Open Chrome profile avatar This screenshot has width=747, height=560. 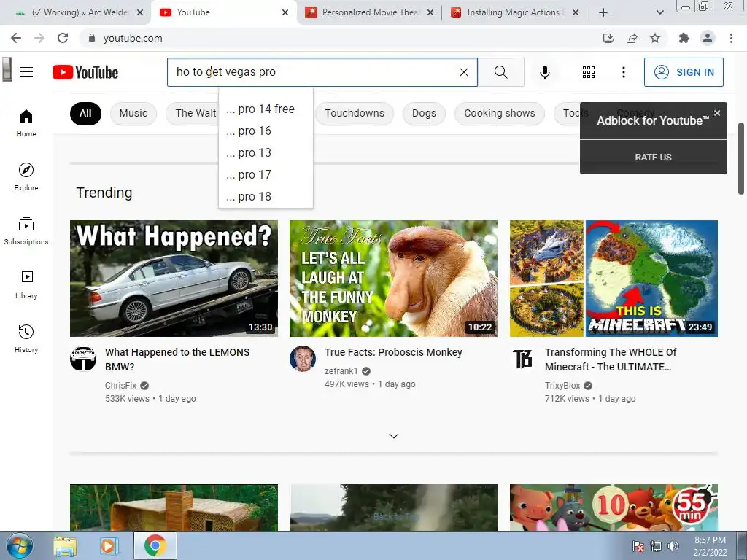pos(708,38)
